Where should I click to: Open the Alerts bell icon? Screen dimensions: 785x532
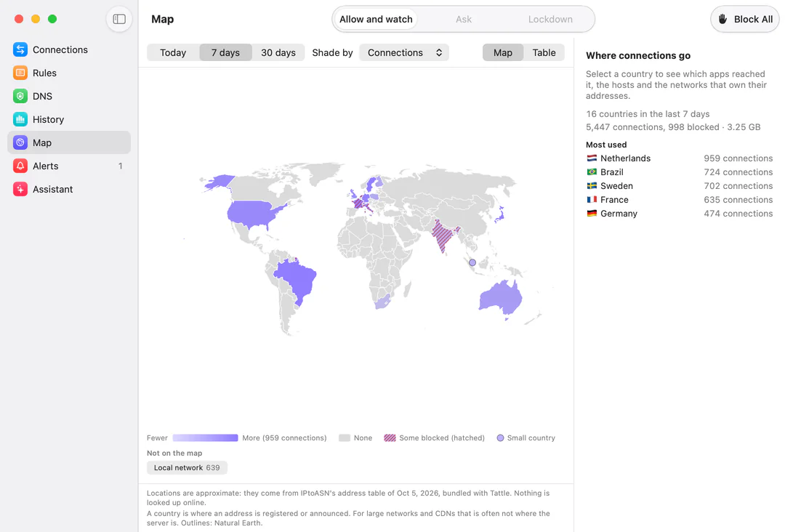pyautogui.click(x=20, y=166)
